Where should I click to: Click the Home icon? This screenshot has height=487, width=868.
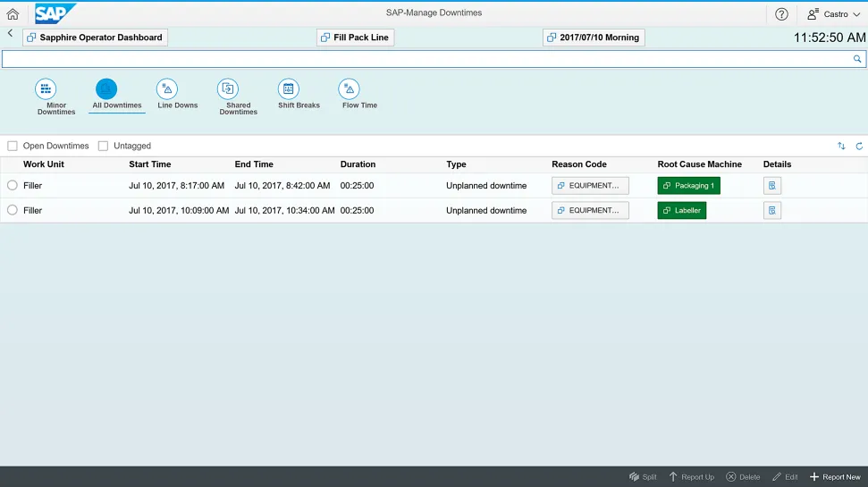13,14
